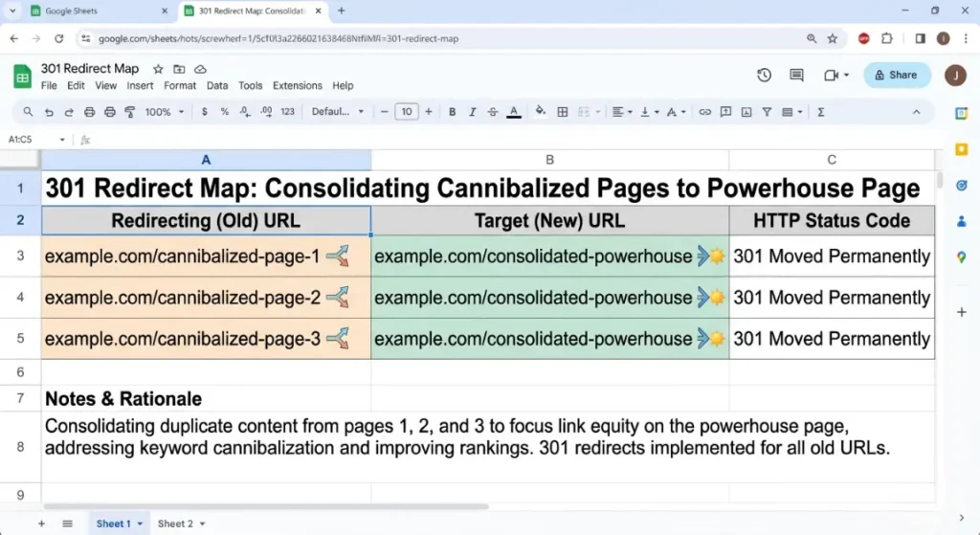Open the Extensions menu
The width and height of the screenshot is (980, 535).
(x=298, y=85)
